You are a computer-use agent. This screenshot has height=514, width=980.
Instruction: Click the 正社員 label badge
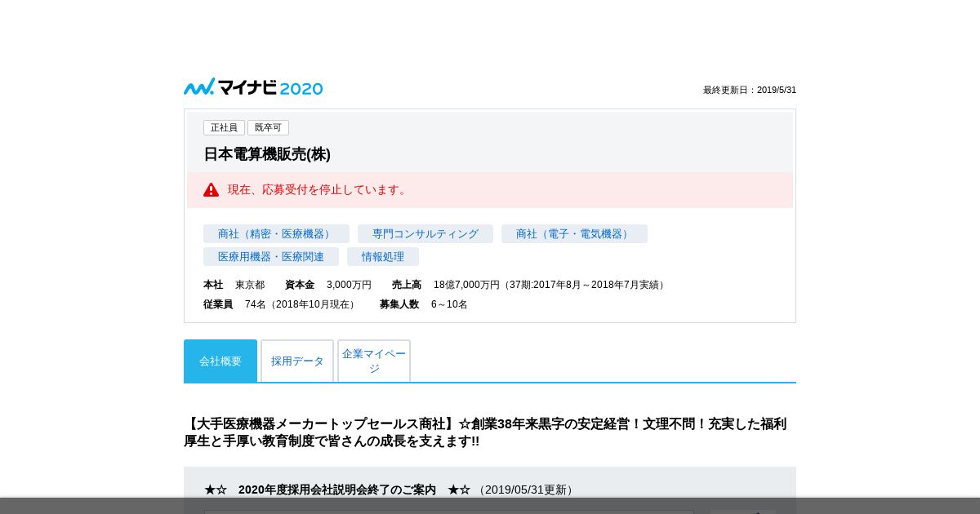224,127
